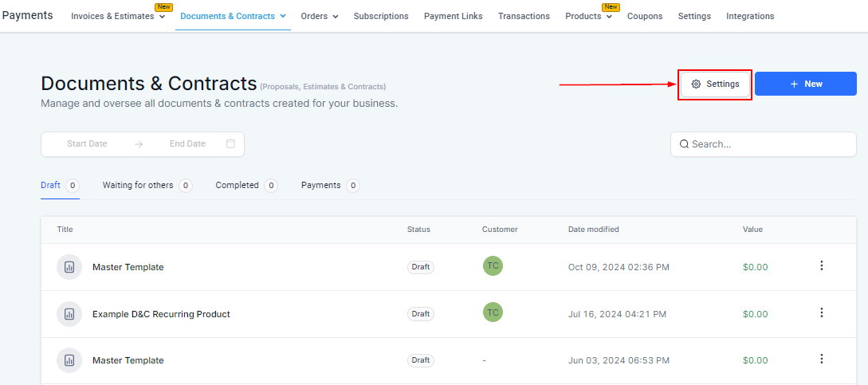Click the TC customer avatar dated Jul 16

pos(493,312)
